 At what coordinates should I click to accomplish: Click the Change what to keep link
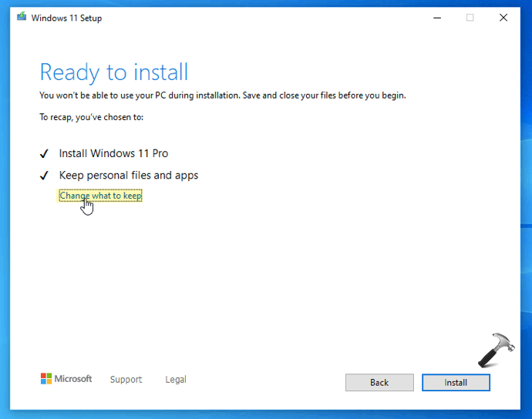click(100, 196)
